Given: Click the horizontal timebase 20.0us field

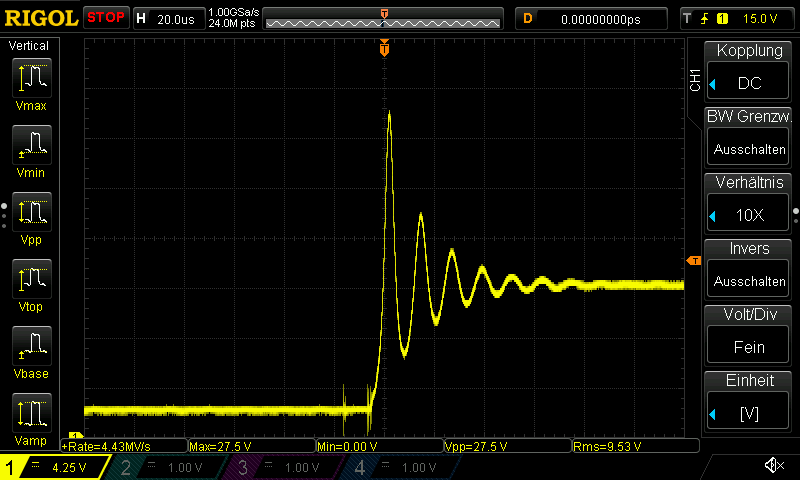Looking at the screenshot, I should click(168, 18).
